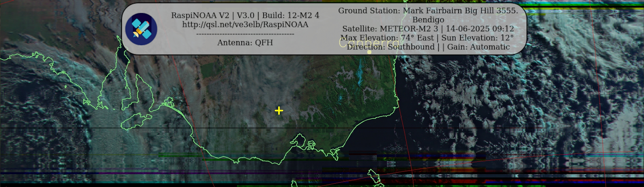Click the 14-06-2025 09:12 timestamp

(480, 29)
